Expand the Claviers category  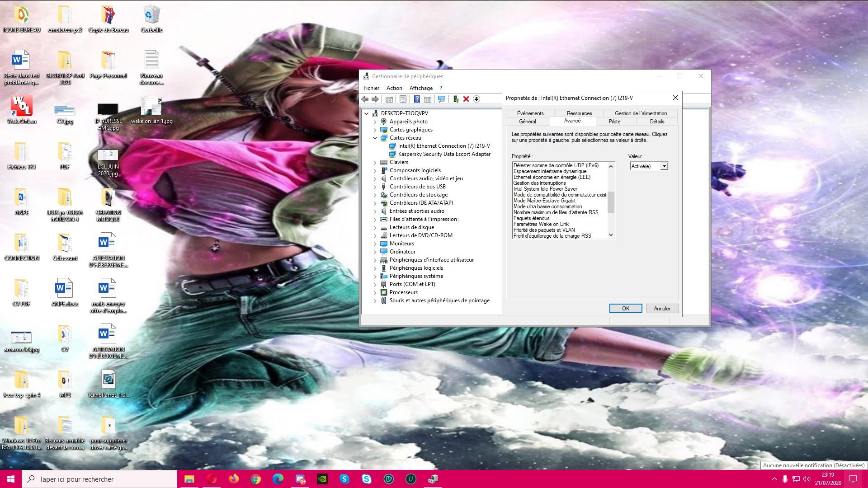click(375, 162)
